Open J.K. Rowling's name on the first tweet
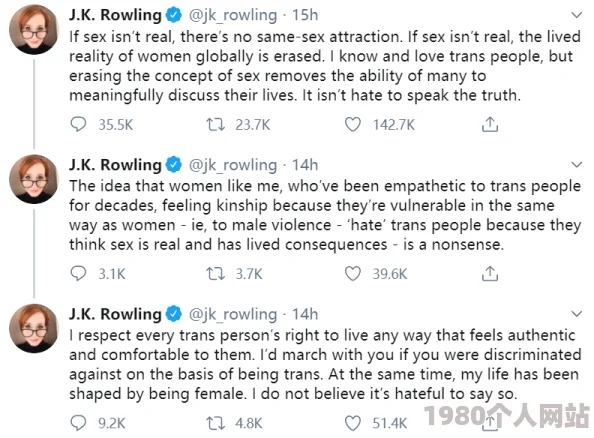 (x=115, y=15)
